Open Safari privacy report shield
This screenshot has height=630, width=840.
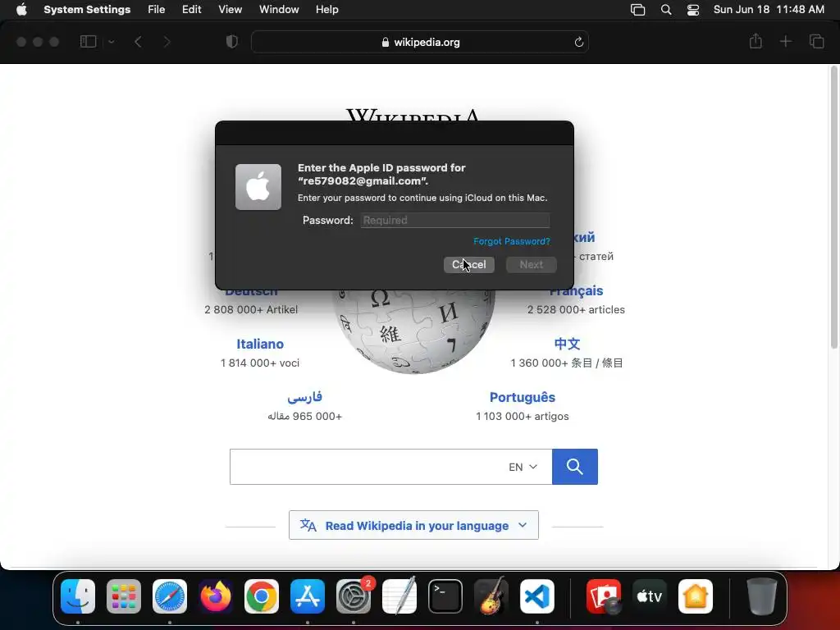pos(232,42)
